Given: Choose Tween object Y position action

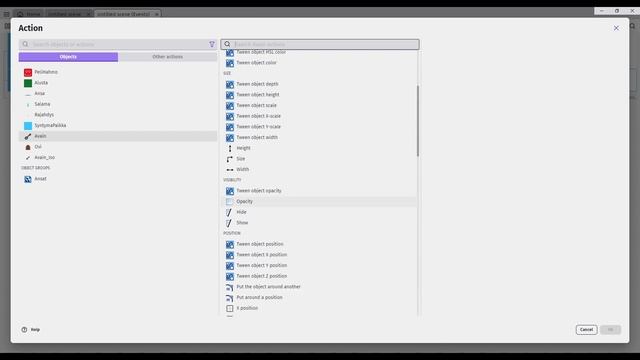Looking at the screenshot, I should [319, 266].
